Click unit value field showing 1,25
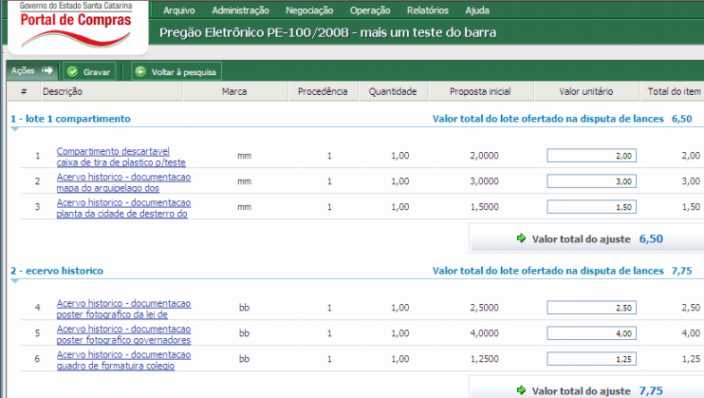Viewport: 704px width, 398px height. pos(591,358)
